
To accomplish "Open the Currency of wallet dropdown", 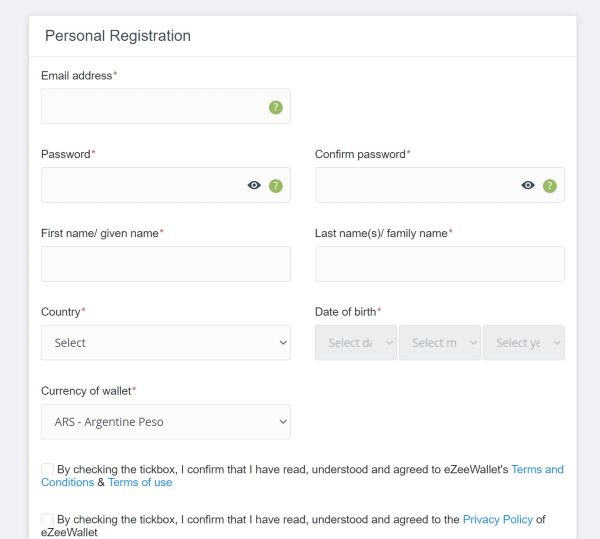I will (166, 422).
